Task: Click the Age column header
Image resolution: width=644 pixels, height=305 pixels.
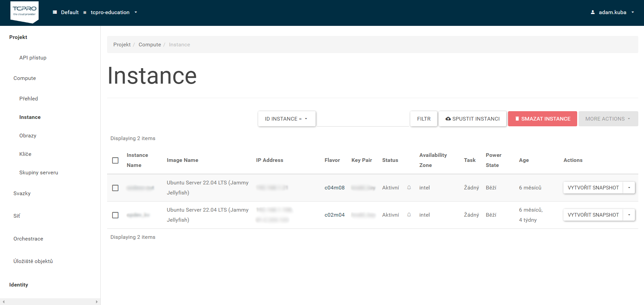Action: click(524, 160)
